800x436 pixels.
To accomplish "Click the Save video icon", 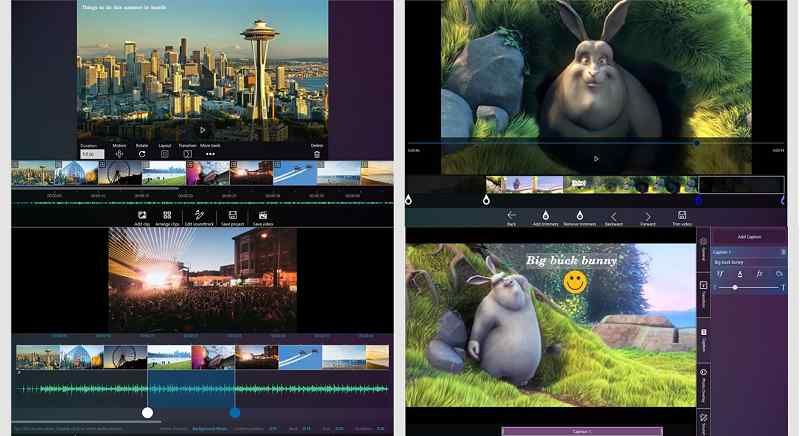I will tap(263, 215).
